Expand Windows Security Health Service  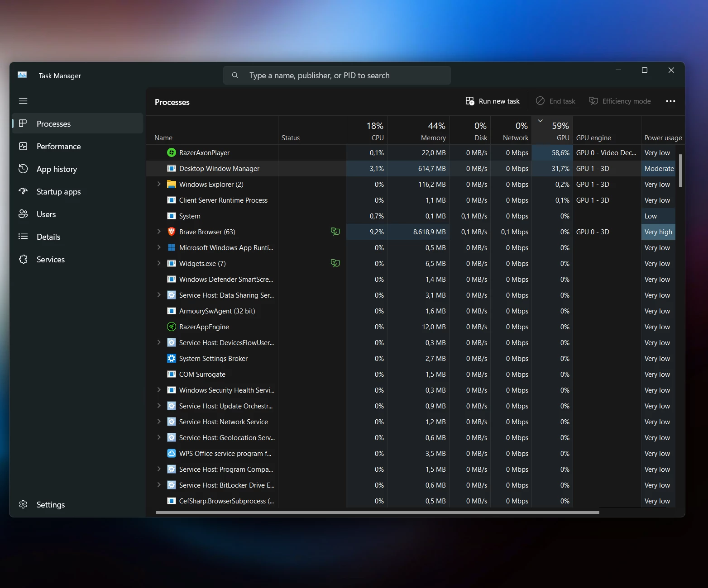pyautogui.click(x=159, y=390)
